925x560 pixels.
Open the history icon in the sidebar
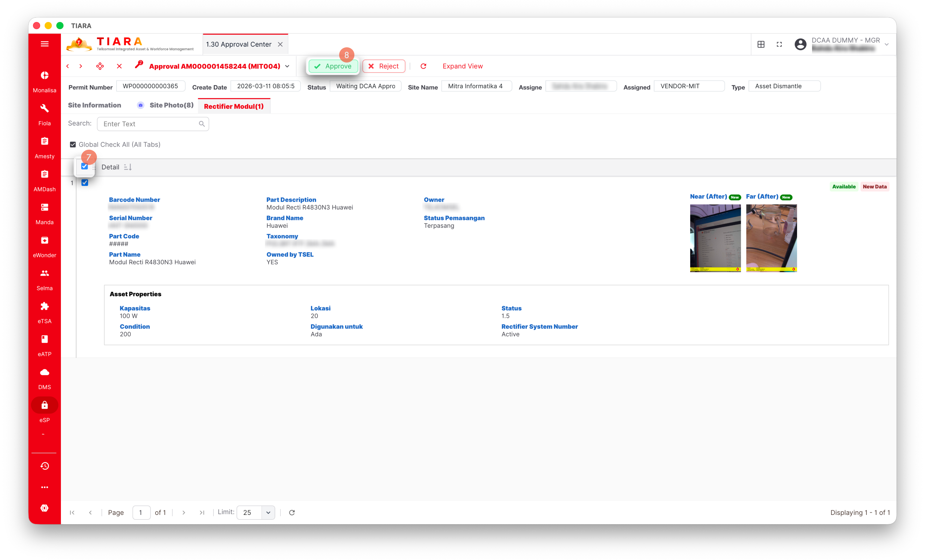44,466
